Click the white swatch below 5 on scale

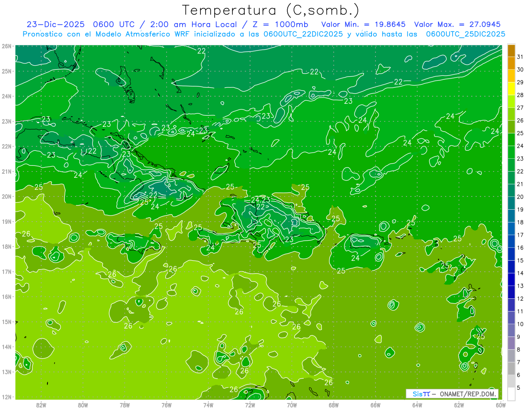pos(511,394)
